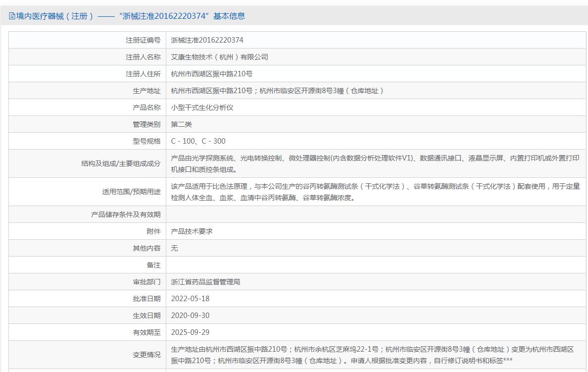Select company name 艾康生物技术（杭州）有限公司
The width and height of the screenshot is (588, 372).
[x=219, y=57]
